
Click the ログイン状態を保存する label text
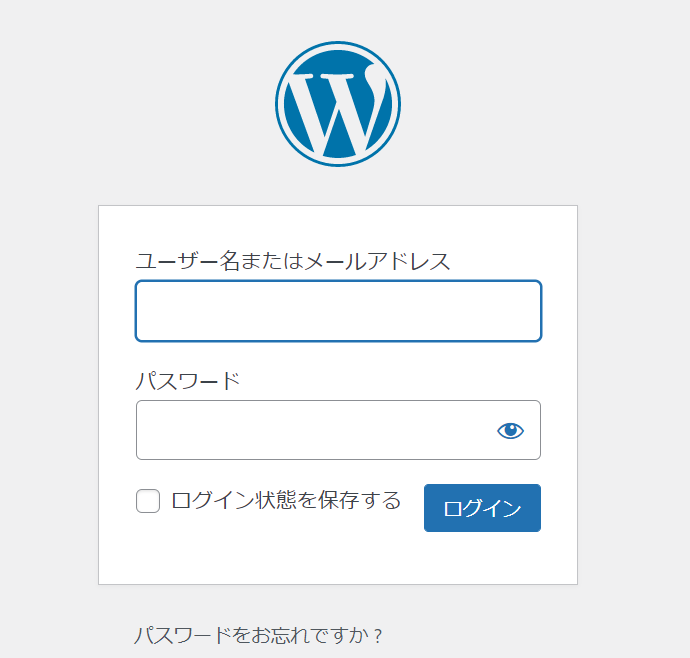click(286, 500)
